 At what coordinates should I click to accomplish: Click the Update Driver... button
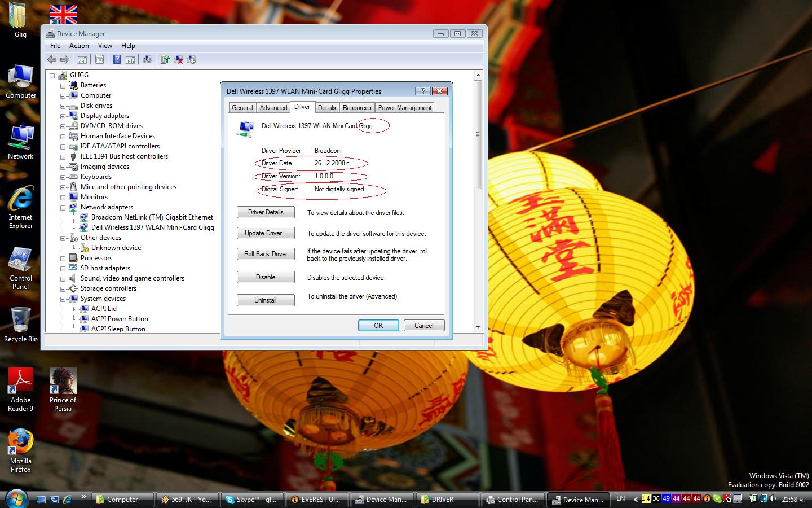[x=266, y=233]
